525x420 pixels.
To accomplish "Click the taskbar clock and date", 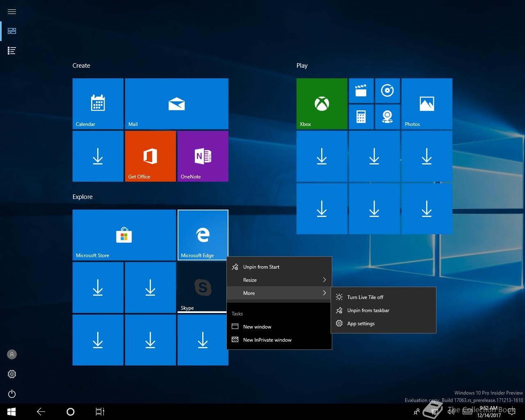I will [x=488, y=412].
